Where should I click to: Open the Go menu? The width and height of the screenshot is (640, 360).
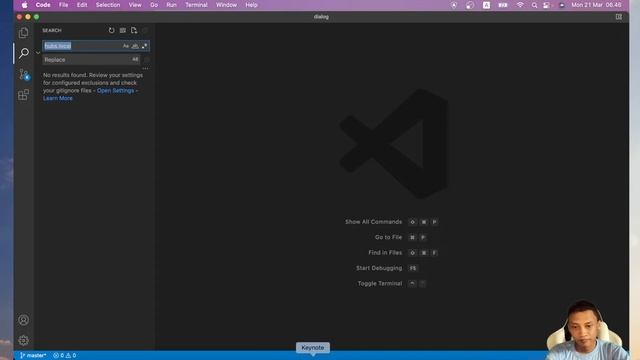tap(154, 5)
